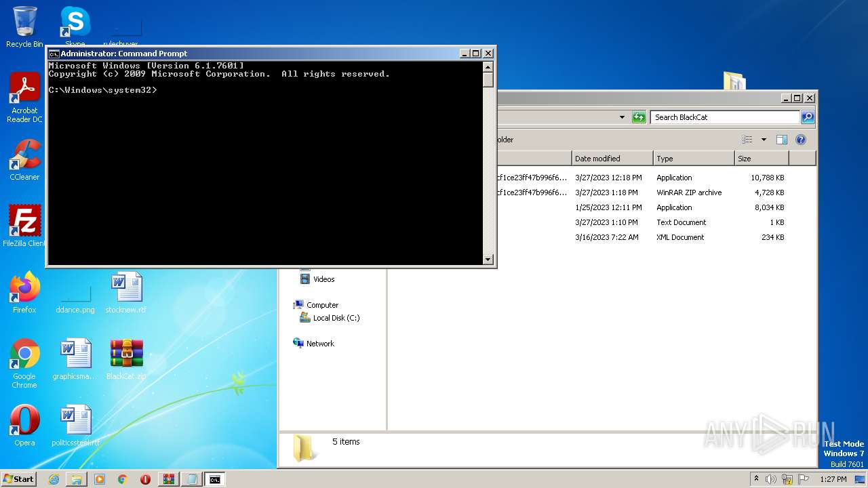The width and height of the screenshot is (868, 488).
Task: Select the BlackCat.zip archive on desktop
Action: click(x=126, y=359)
